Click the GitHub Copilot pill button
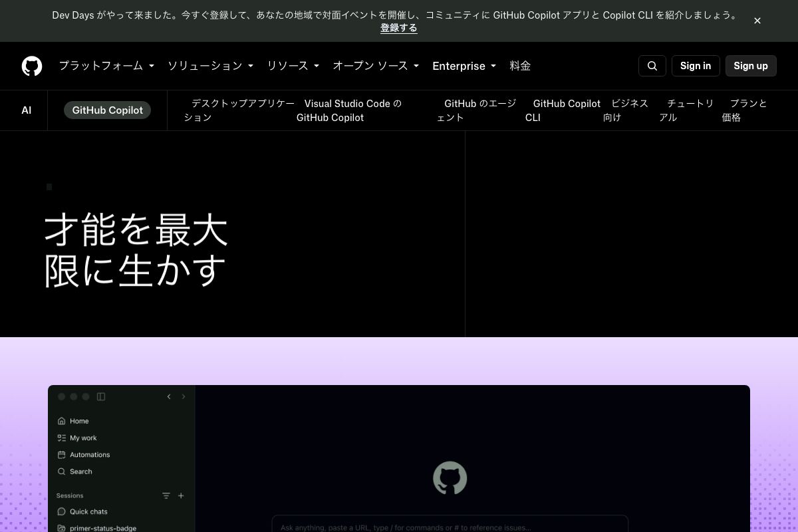This screenshot has height=532, width=798. click(108, 110)
